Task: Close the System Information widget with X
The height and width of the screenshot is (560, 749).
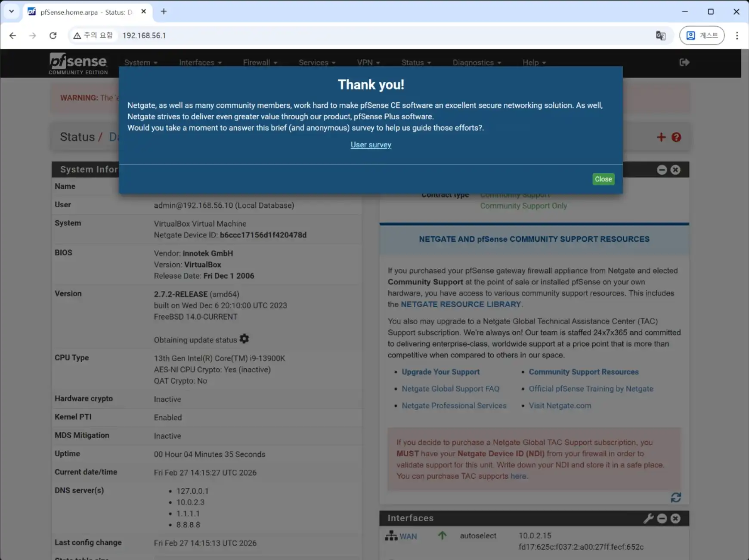Action: click(x=675, y=170)
